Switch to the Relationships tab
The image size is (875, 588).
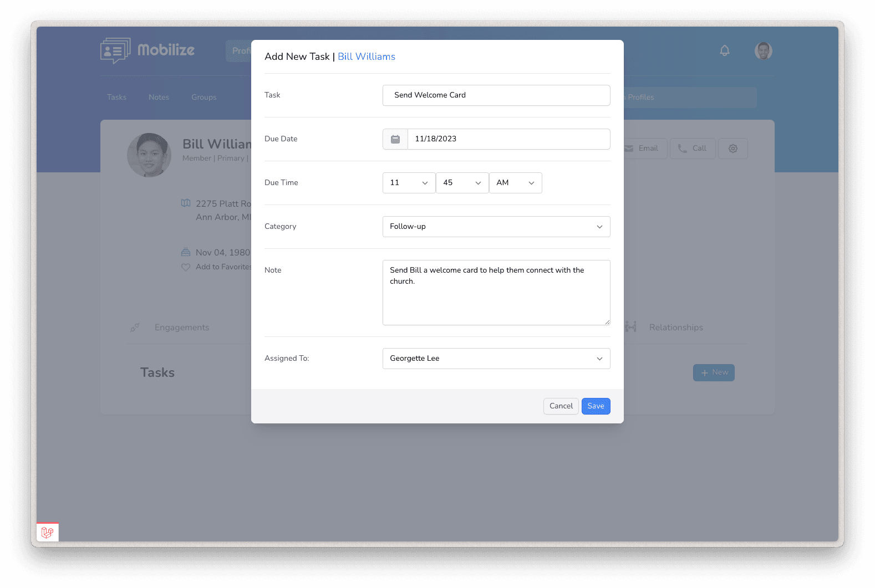coord(675,328)
